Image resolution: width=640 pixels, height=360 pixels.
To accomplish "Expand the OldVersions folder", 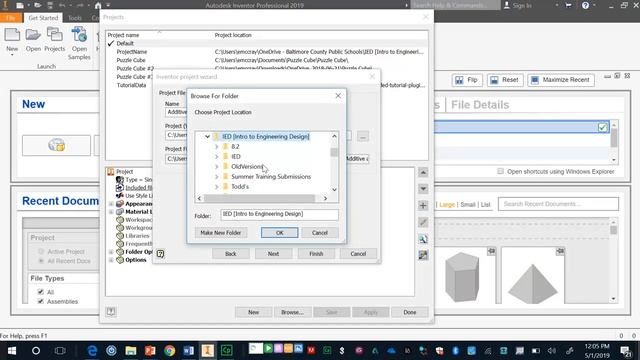I will click(x=217, y=167).
